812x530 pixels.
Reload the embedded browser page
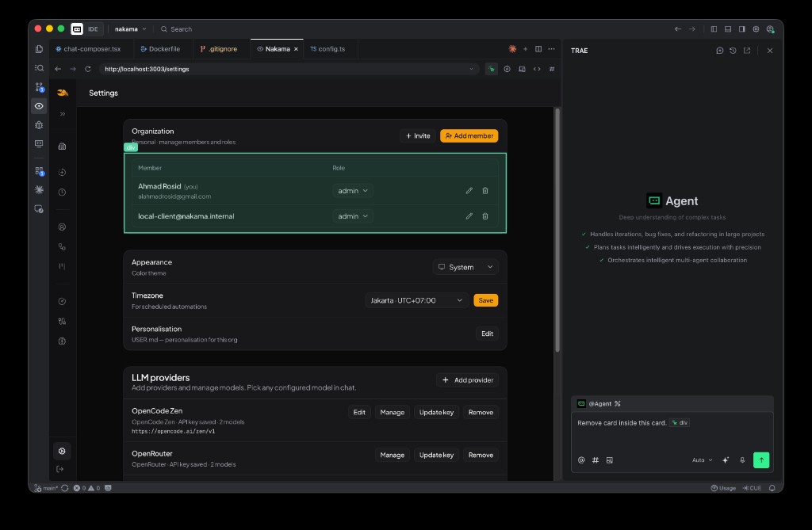pos(88,69)
